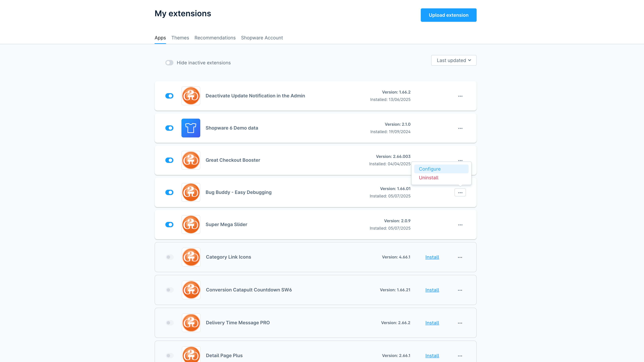Click the Shopware 6 Demo data t-shirt icon
Screen dimensions: 644x362
pos(191,128)
